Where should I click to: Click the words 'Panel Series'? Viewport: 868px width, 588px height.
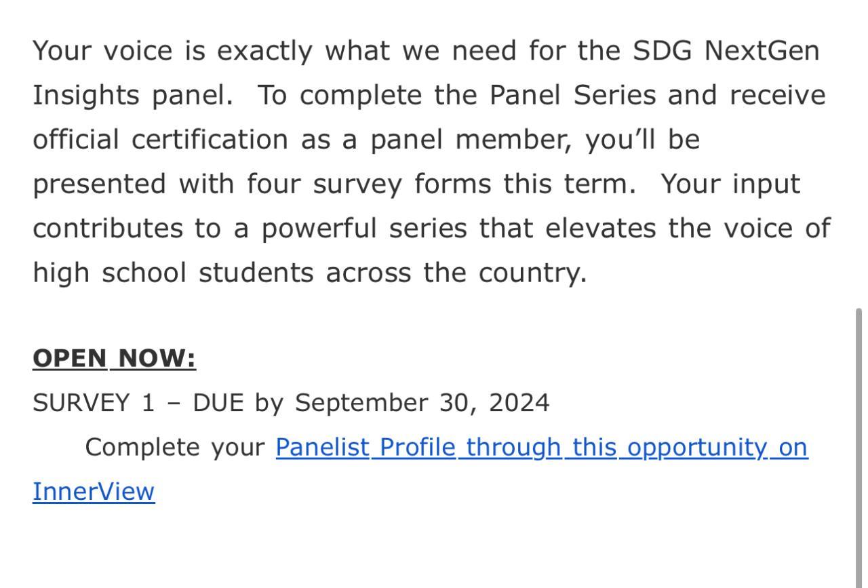click(572, 96)
